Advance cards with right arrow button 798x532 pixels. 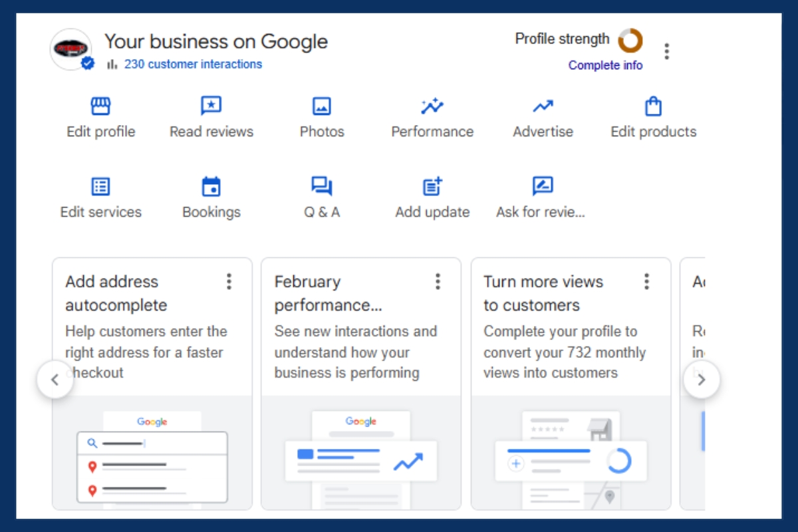coord(702,380)
